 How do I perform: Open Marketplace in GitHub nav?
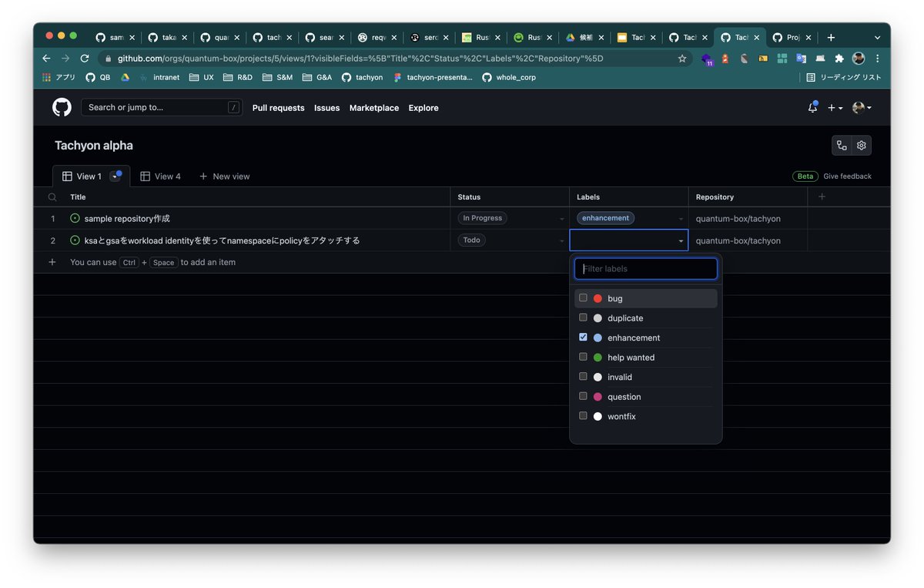(x=374, y=108)
